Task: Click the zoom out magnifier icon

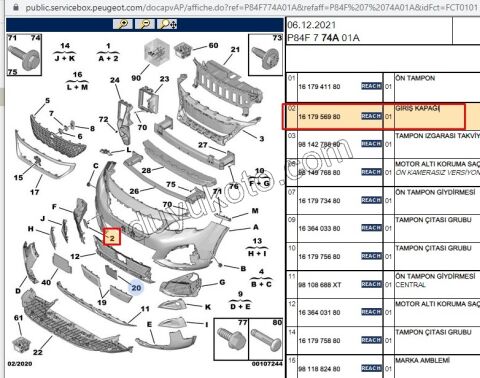Action: [145, 24]
